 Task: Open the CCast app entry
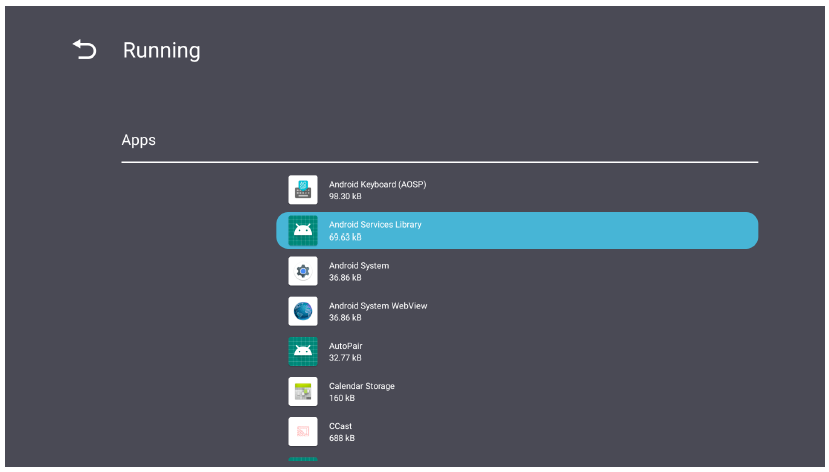point(517,432)
